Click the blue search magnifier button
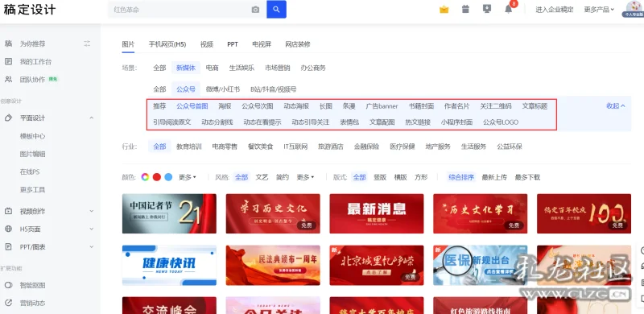This screenshot has height=314, width=644. click(276, 10)
